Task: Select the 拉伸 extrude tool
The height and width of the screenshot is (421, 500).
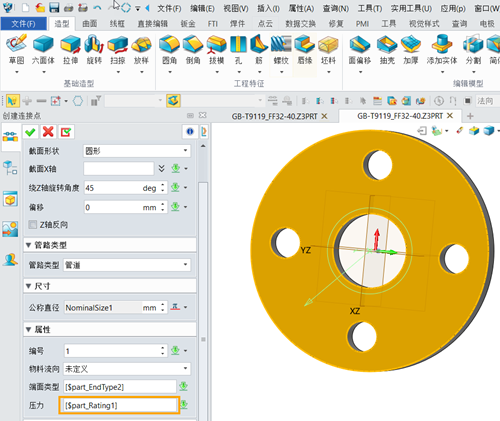Action: (x=70, y=50)
